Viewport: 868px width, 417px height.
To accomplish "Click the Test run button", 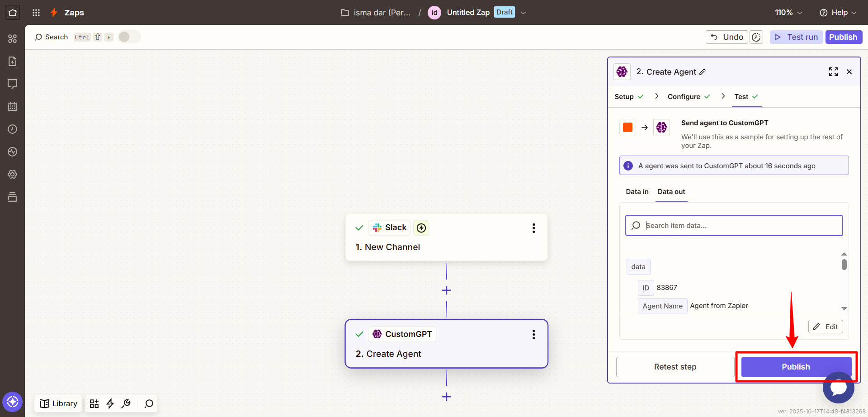I will [796, 37].
